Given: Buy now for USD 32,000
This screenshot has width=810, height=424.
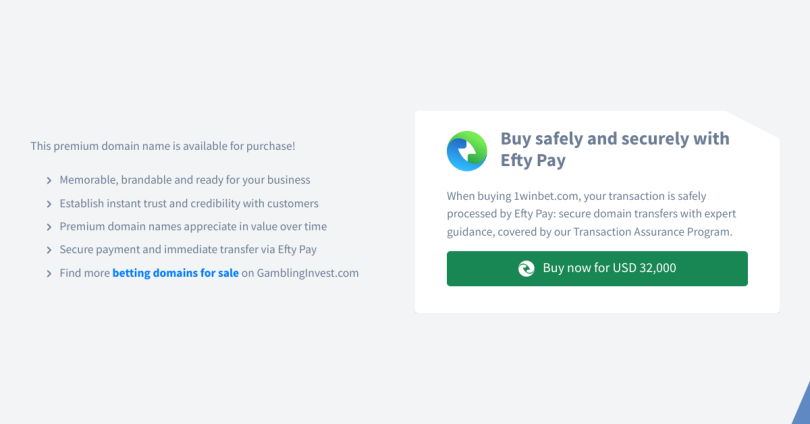Looking at the screenshot, I should tap(597, 269).
